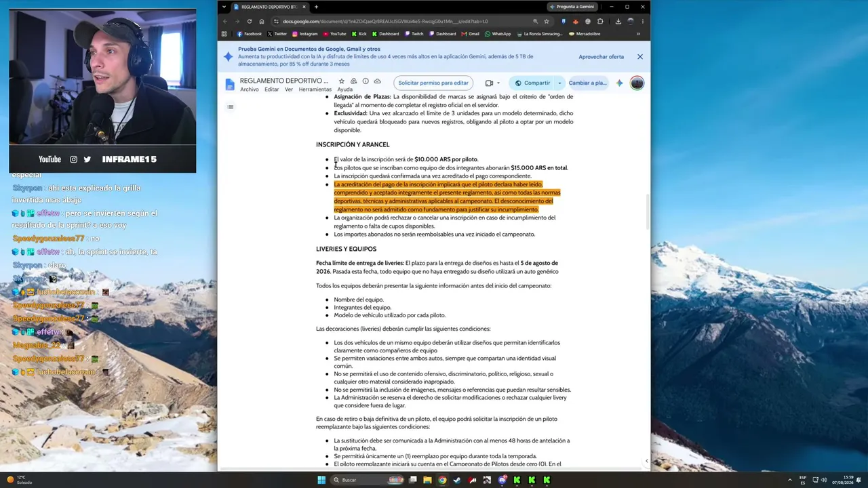Image resolution: width=868 pixels, height=488 pixels.
Task: Open the document info icon
Action: coord(366,81)
